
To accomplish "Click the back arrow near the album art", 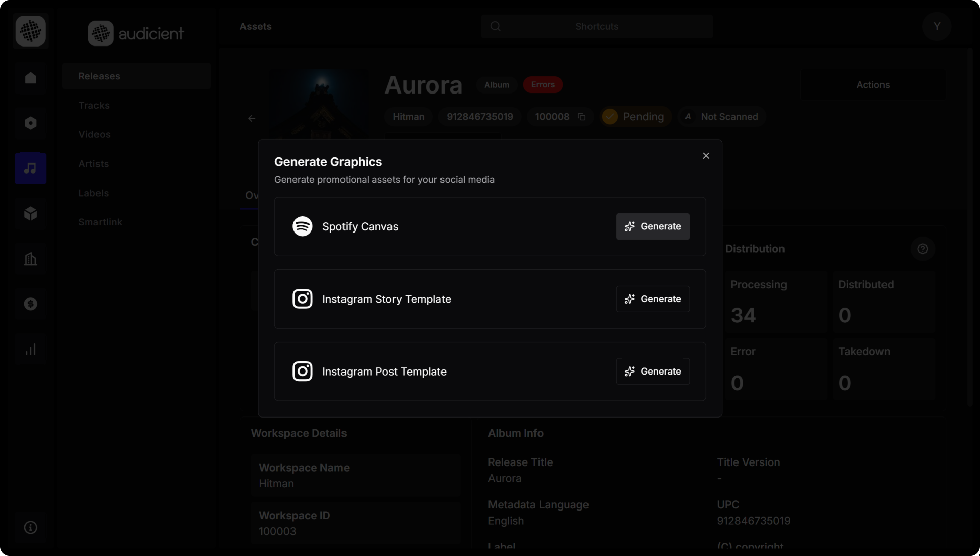I will coord(252,118).
